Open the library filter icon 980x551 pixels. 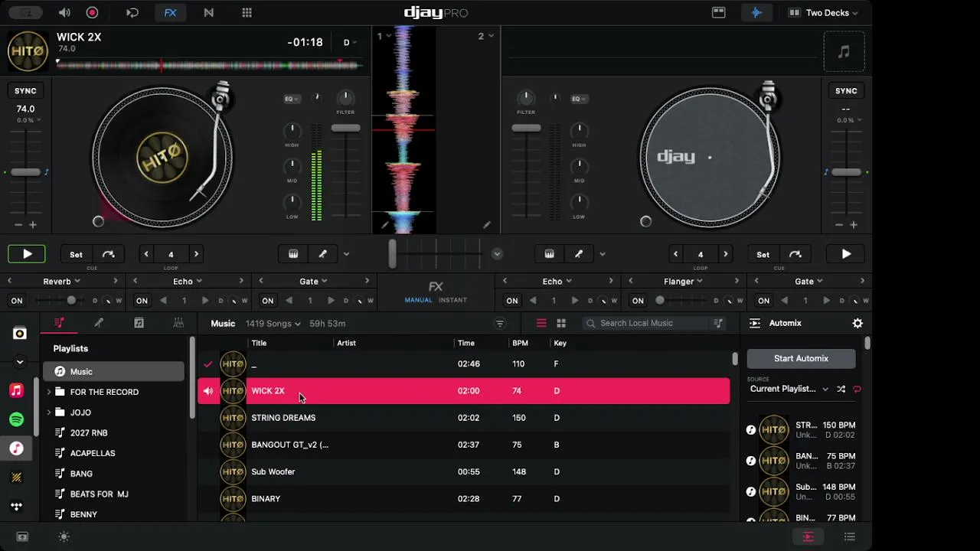(500, 323)
